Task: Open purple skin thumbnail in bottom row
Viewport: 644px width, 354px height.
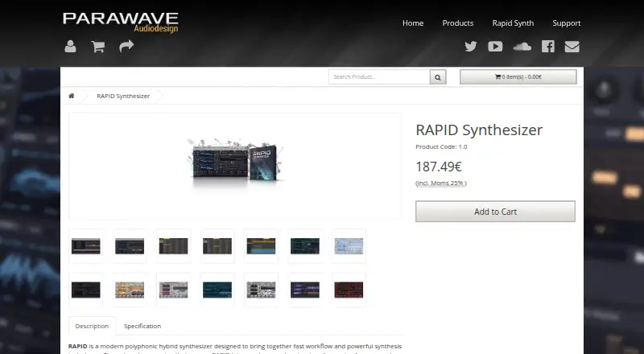Action: coord(305,290)
